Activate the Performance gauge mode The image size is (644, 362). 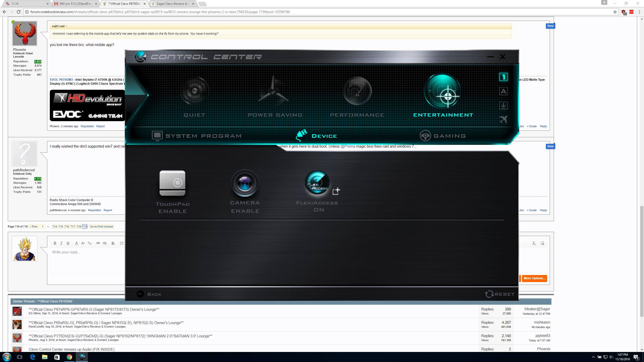(357, 91)
